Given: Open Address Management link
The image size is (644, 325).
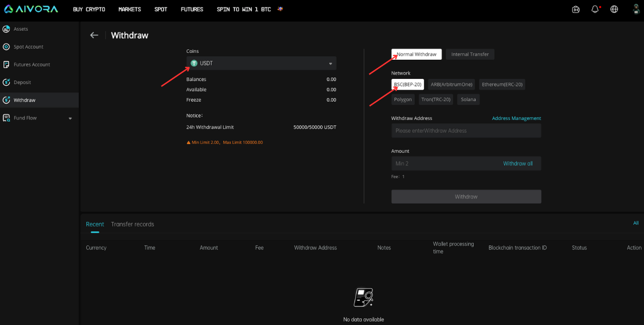Looking at the screenshot, I should pyautogui.click(x=516, y=118).
